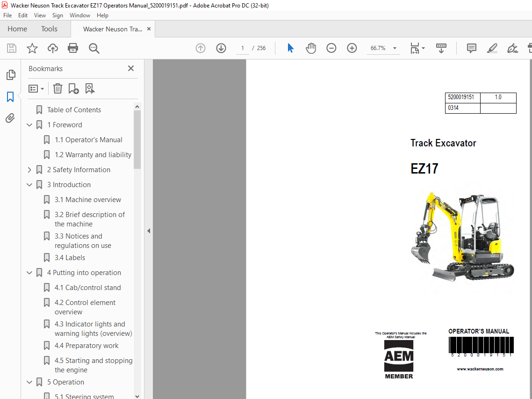Open the Window menu
Viewport: 532px width, 399px height.
point(80,15)
